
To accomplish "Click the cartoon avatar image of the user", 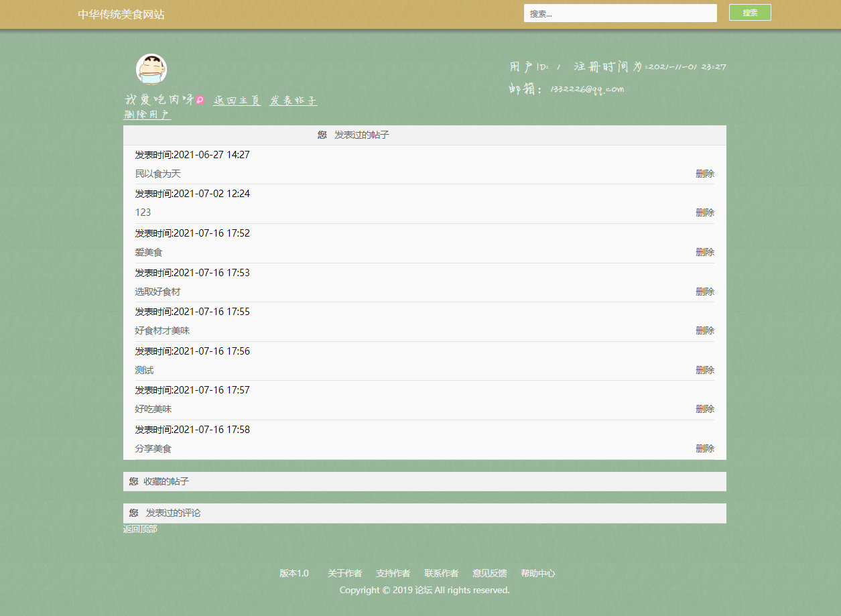I will pos(151,69).
